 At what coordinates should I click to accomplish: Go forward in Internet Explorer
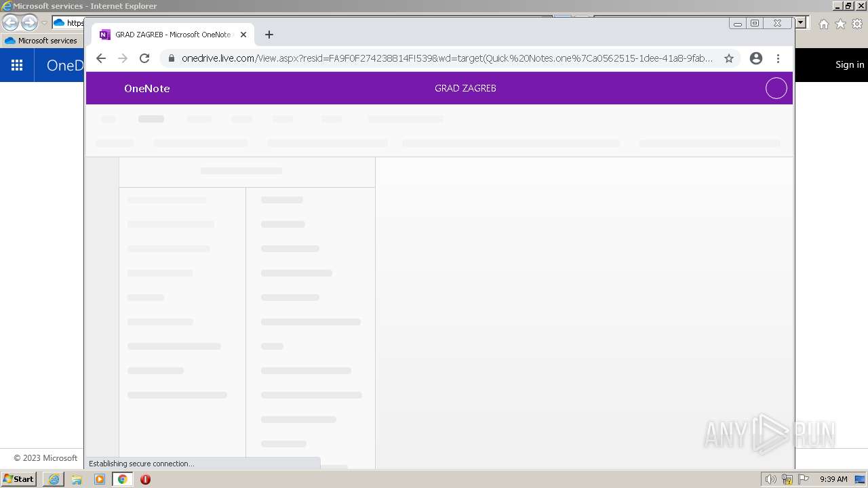pyautogui.click(x=29, y=22)
